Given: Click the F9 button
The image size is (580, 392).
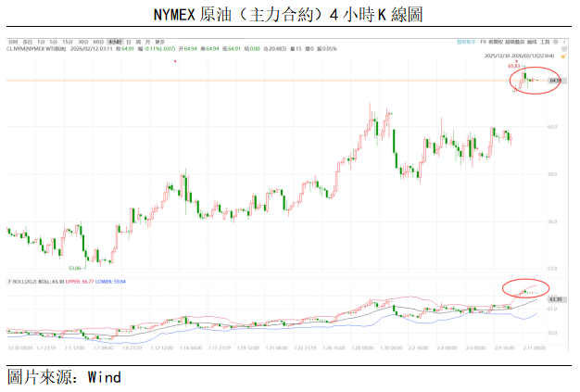Looking at the screenshot, I should coord(485,42).
